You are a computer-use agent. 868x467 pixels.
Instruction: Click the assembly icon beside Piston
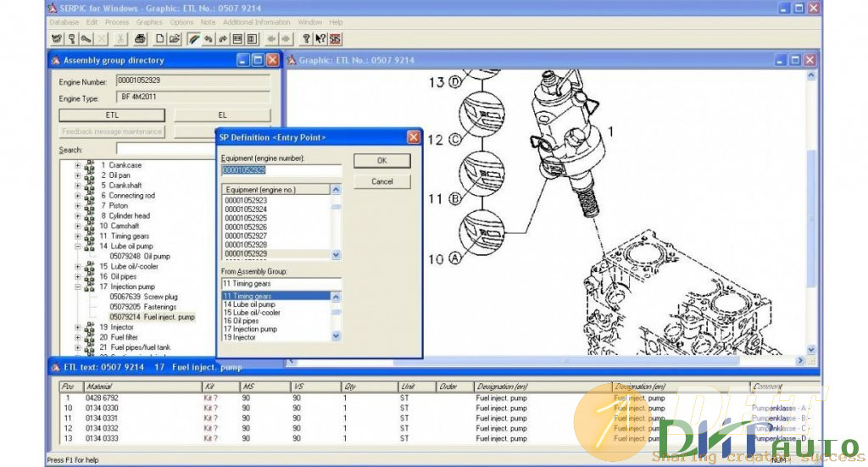(x=90, y=206)
